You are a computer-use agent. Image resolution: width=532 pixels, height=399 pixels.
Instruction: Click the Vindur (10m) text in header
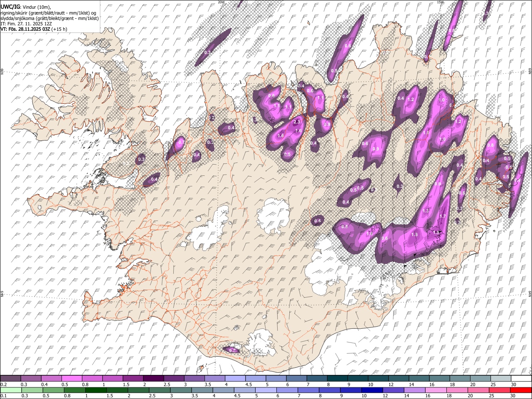pyautogui.click(x=37, y=7)
